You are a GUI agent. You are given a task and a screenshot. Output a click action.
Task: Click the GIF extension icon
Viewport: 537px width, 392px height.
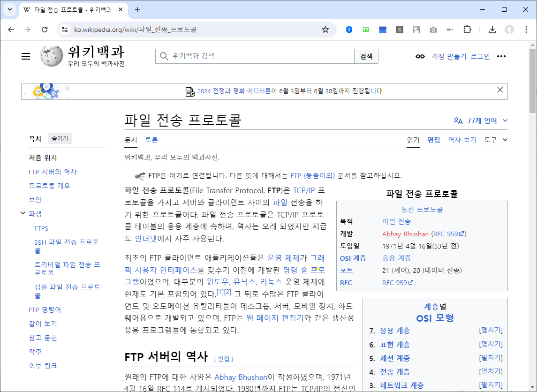[x=450, y=29]
